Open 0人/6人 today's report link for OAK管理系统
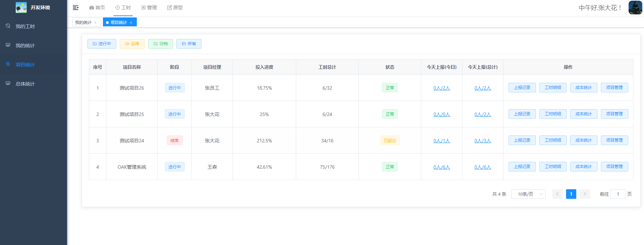The height and width of the screenshot is (245, 644). 442,167
